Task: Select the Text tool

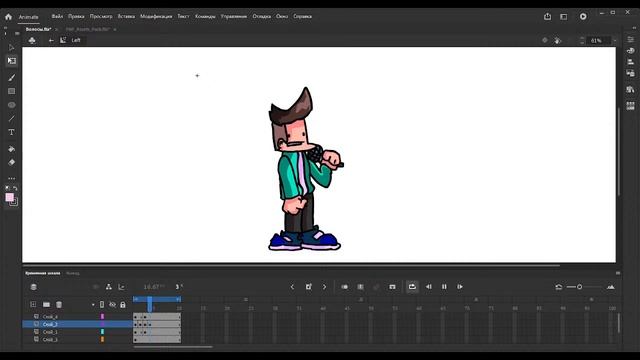Action: [11, 132]
